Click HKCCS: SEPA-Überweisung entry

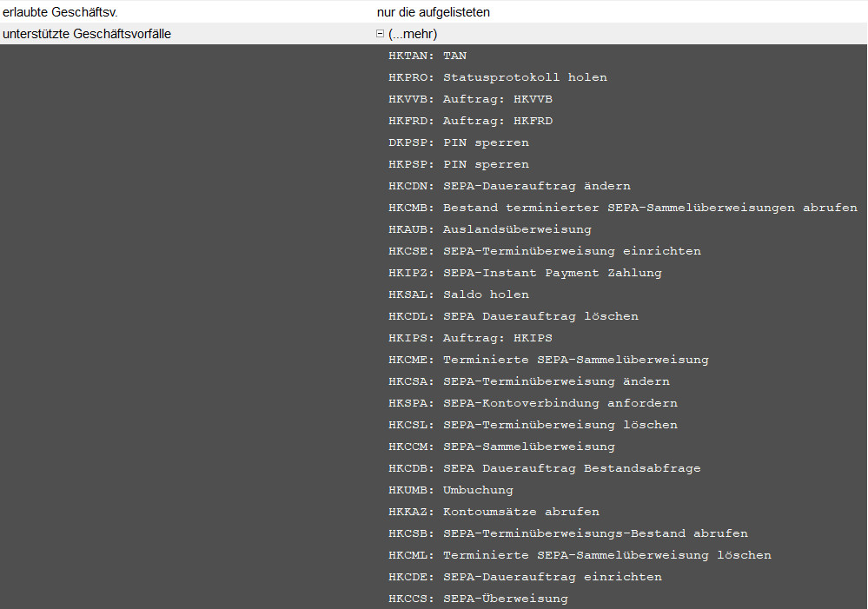click(478, 599)
